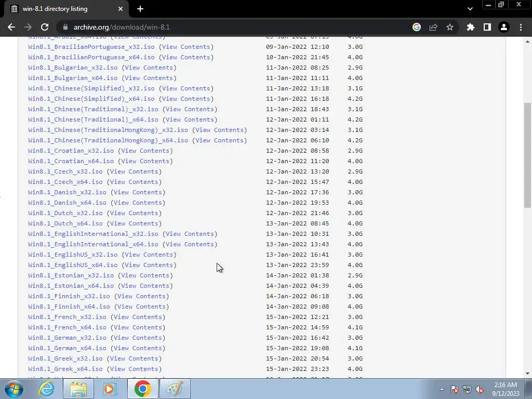Select size 4.2G in Chinese(Traditional)_x64 row

pos(355,119)
